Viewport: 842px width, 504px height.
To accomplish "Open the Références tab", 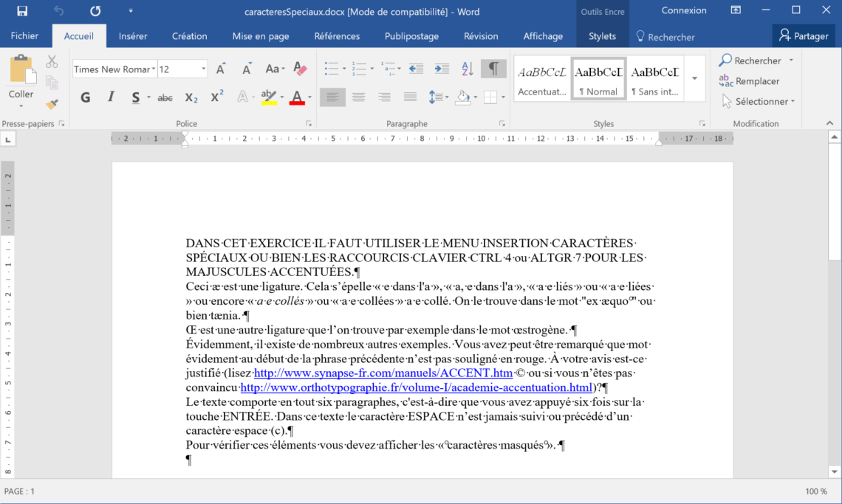I will tap(337, 36).
